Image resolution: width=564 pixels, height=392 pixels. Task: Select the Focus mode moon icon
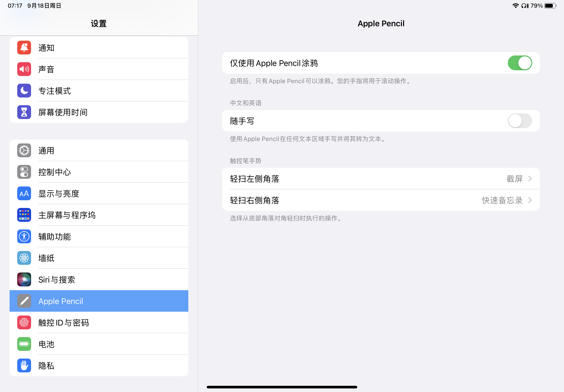click(x=24, y=91)
